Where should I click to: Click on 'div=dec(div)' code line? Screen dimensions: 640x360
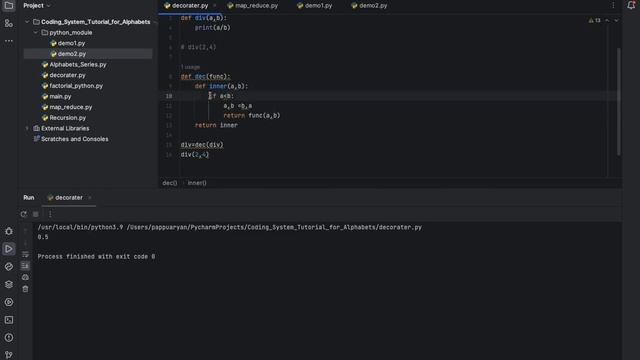click(x=202, y=145)
